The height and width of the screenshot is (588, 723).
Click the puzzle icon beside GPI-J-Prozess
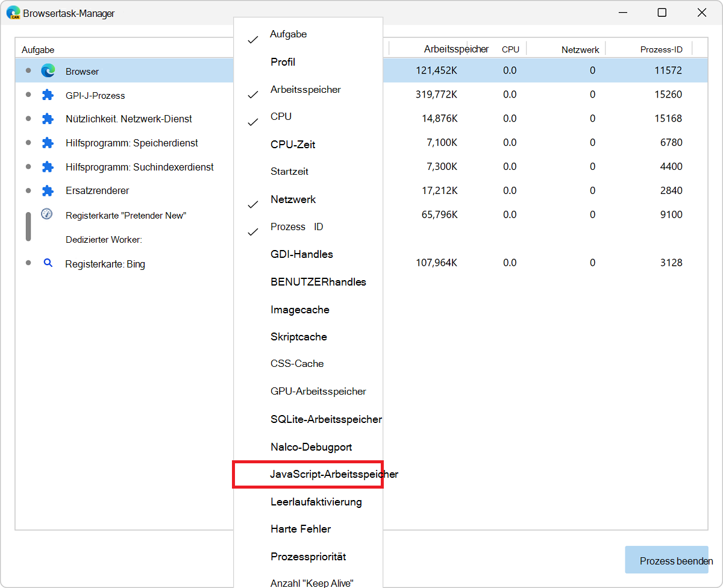point(48,95)
